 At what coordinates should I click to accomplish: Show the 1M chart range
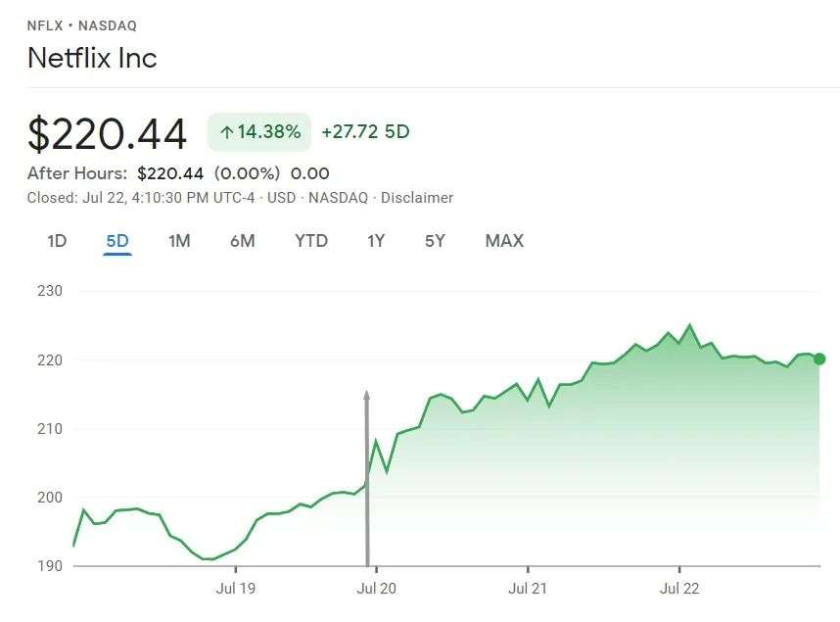179,241
